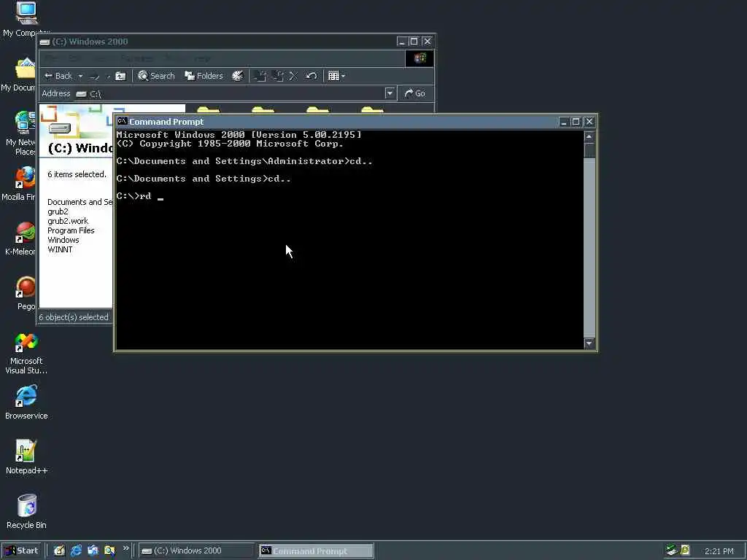
Task: Click the Back button in the Explorer toolbar
Action: [x=58, y=76]
